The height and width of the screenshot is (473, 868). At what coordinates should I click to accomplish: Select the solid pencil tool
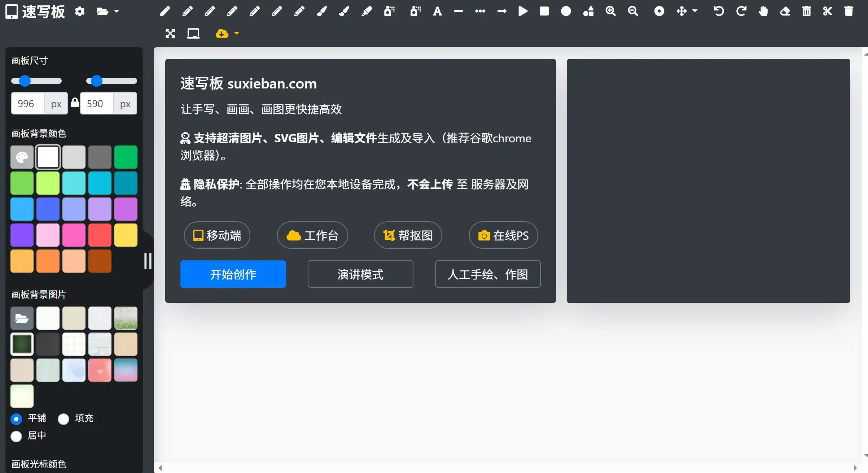click(165, 11)
